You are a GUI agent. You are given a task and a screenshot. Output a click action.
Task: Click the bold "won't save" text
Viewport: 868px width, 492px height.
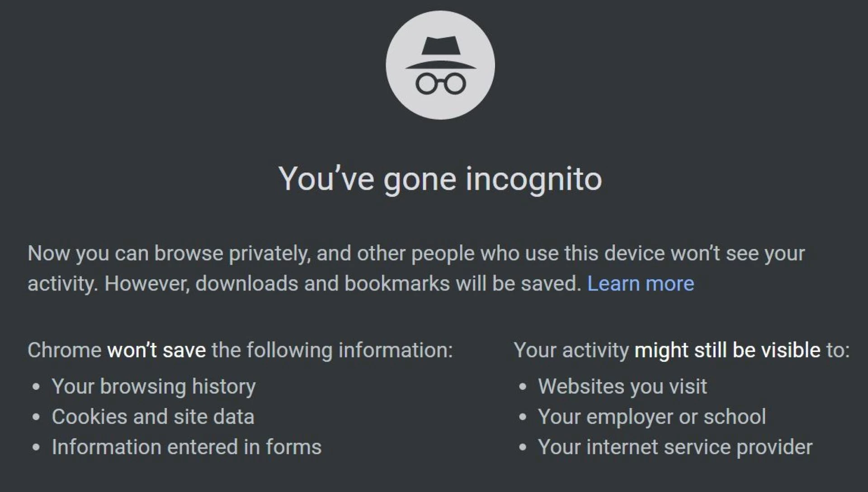(x=156, y=350)
